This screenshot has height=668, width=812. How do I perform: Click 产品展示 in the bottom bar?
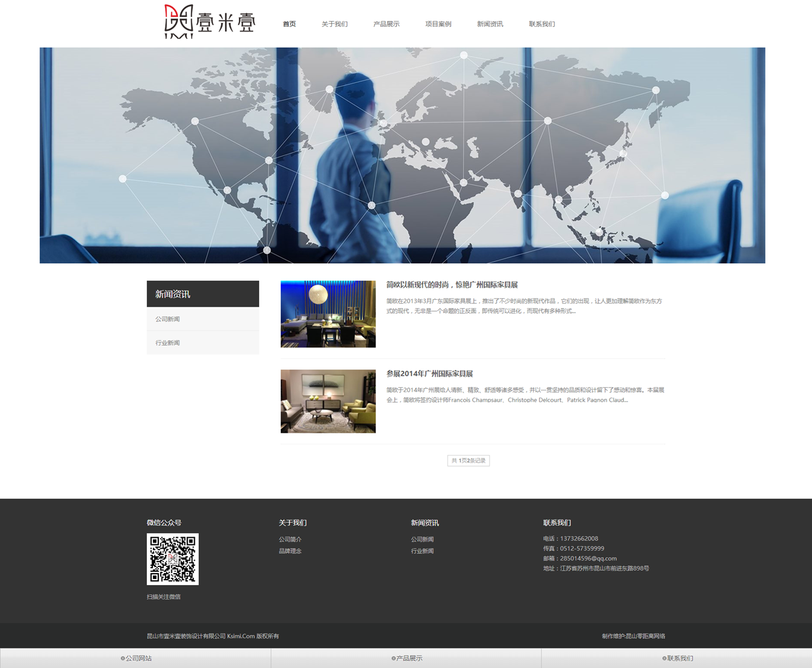(407, 658)
